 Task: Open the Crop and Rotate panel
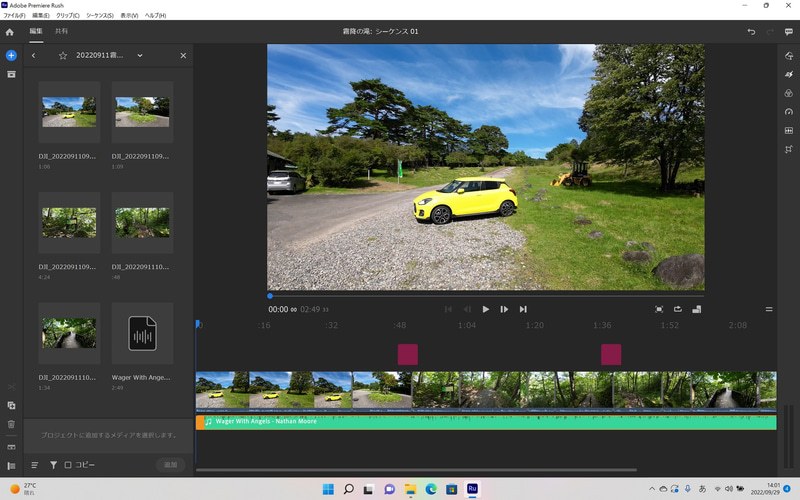click(x=788, y=149)
